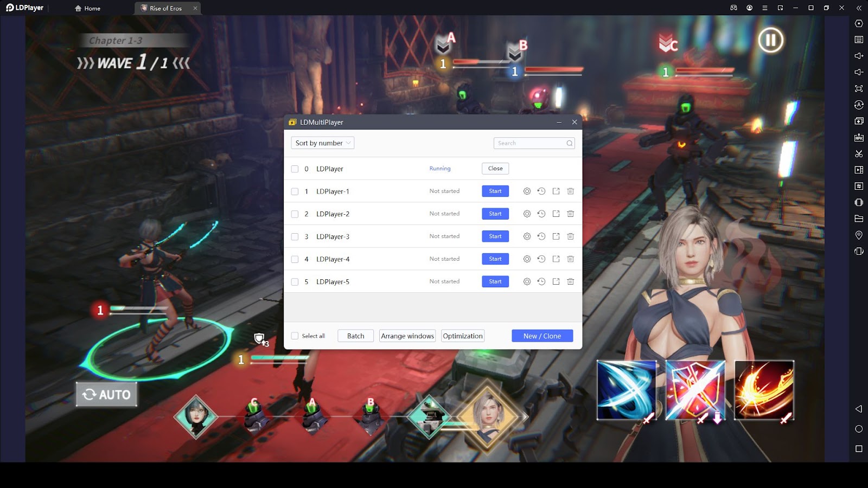Delete the LDPlayer-4 instance
Image resolution: width=868 pixels, height=488 pixels.
(571, 259)
